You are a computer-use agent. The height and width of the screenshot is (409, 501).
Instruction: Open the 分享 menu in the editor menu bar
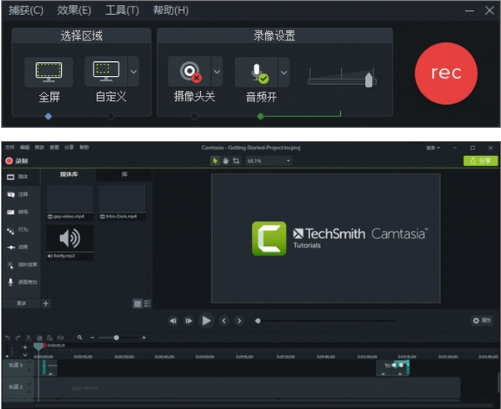pos(69,147)
